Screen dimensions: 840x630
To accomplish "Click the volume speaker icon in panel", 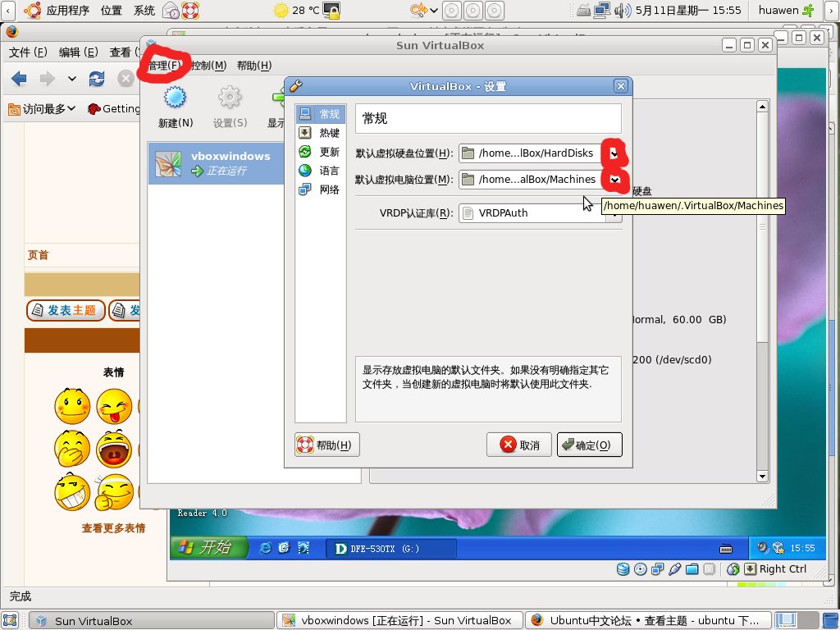I will [622, 10].
